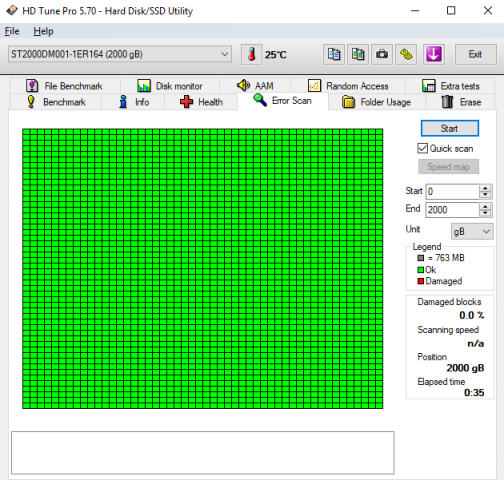Open the AAM tab
Screen dimensions: 504x480
point(255,86)
